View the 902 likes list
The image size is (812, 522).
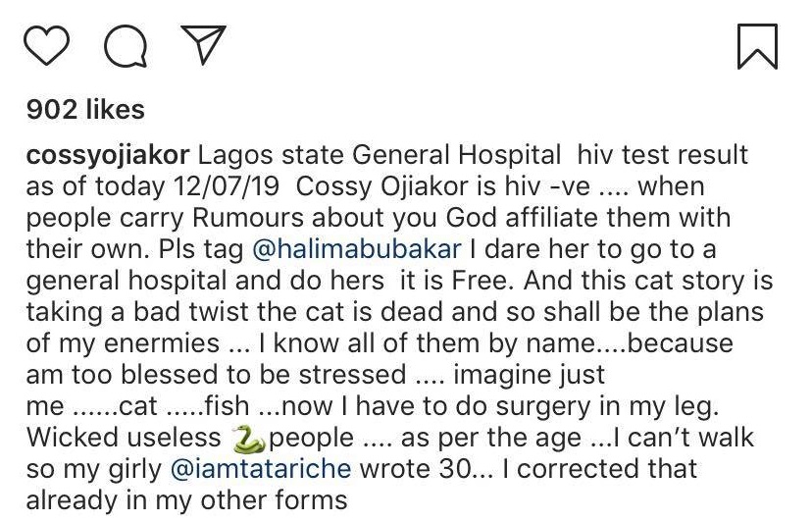pos(85,109)
